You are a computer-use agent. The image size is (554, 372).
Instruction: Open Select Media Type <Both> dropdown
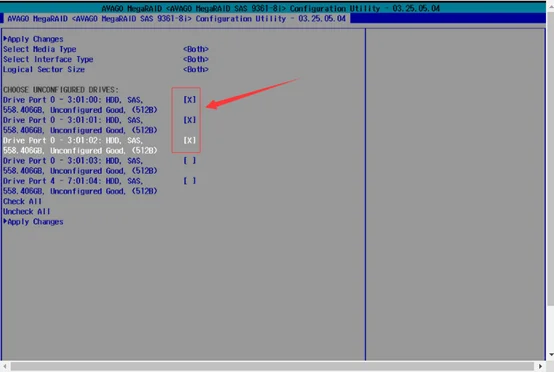[x=196, y=49]
